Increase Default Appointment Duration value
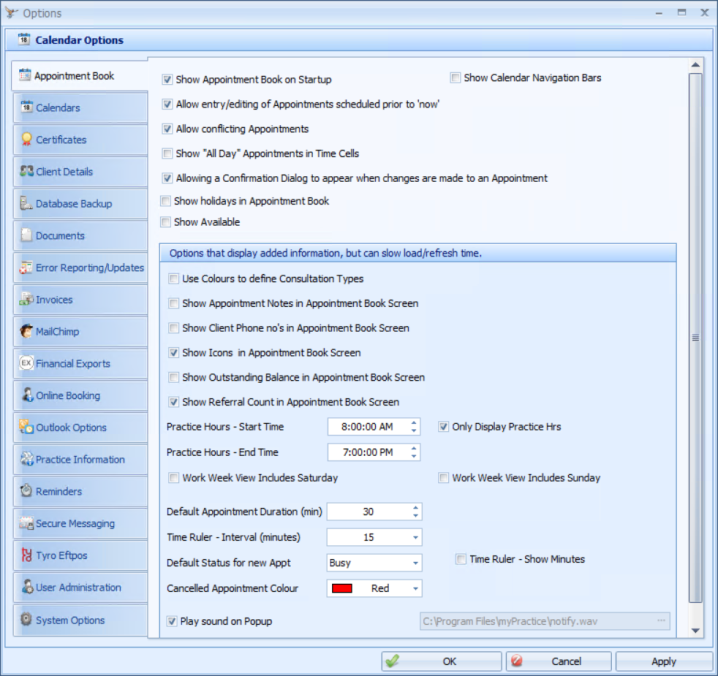Viewport: 718px width, 676px height. (415, 508)
